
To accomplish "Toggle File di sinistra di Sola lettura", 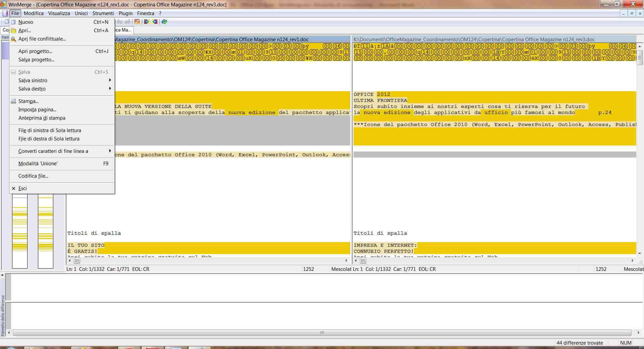I will [50, 130].
